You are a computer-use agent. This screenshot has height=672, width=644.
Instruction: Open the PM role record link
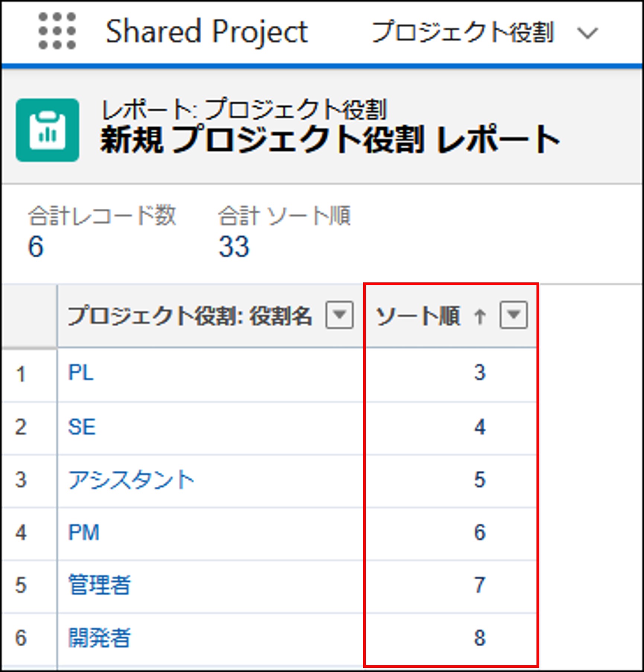pos(84,532)
